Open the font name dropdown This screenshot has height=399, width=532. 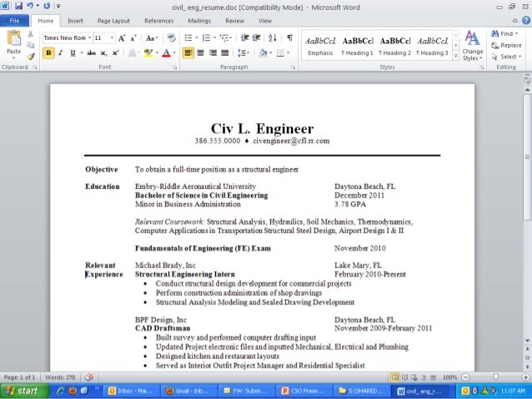pyautogui.click(x=89, y=38)
